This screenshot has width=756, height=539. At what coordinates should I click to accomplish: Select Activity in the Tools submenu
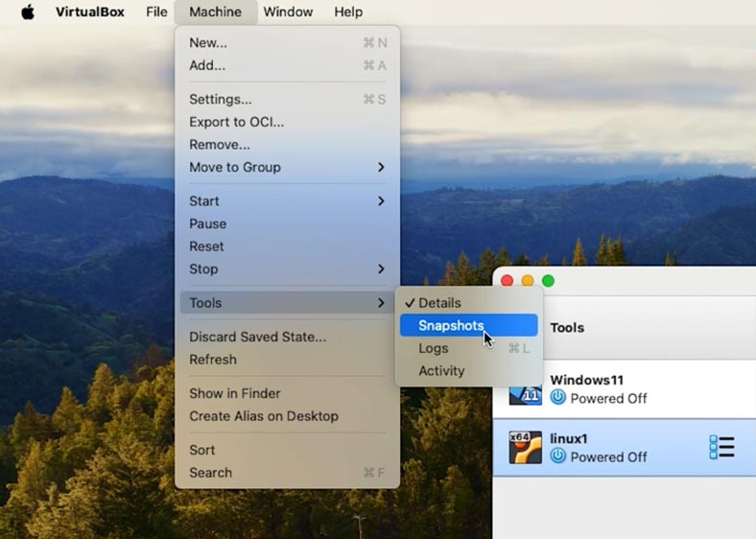pos(468,371)
